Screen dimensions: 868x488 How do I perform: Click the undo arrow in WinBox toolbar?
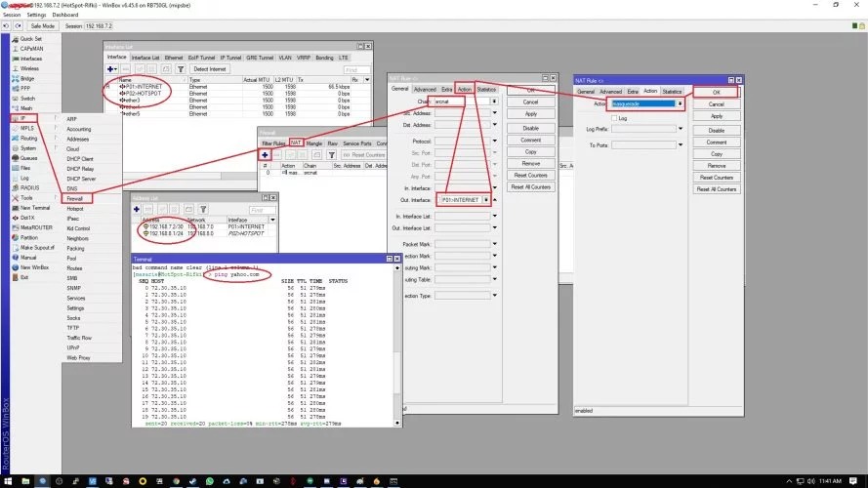(x=8, y=25)
